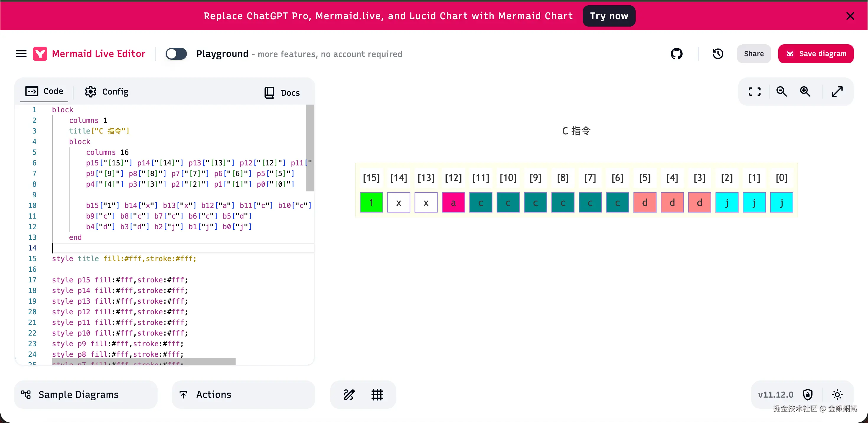Click the fit-to-view icon
Viewport: 868px width, 423px height.
754,92
